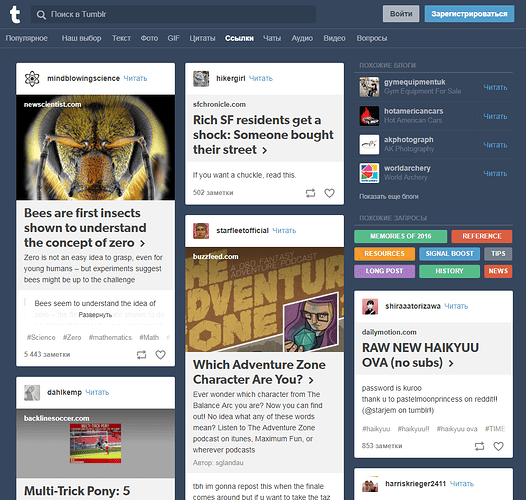
Task: Click the Войти login button
Action: point(401,14)
